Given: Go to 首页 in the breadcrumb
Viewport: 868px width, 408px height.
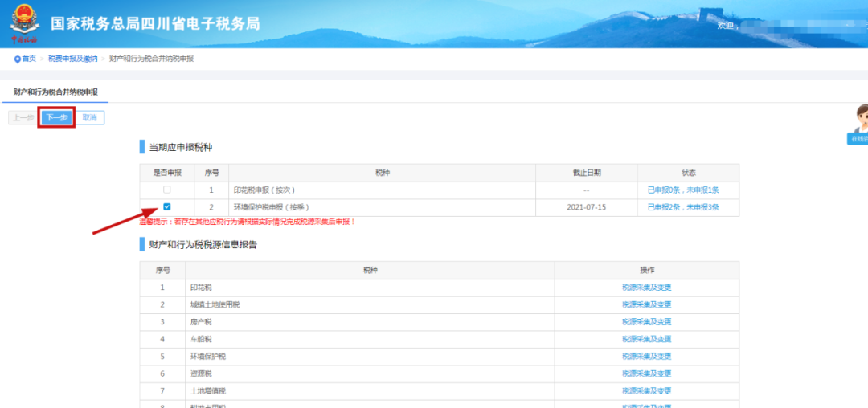Looking at the screenshot, I should (29, 59).
